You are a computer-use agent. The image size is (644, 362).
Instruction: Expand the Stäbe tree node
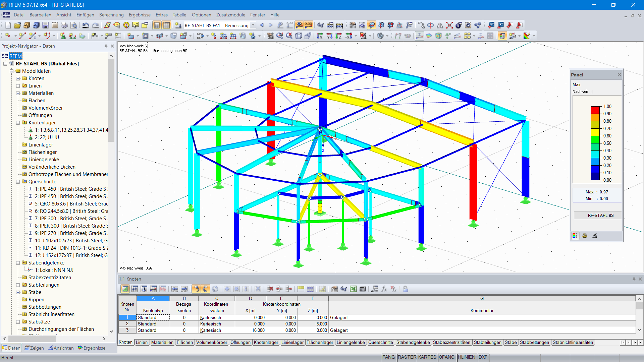[18, 292]
